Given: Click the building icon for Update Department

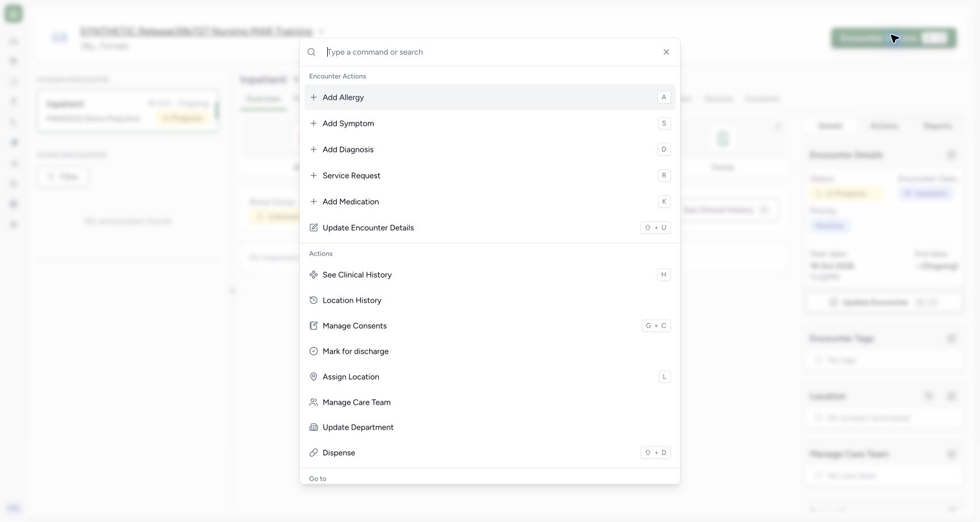Looking at the screenshot, I should pos(314,427).
